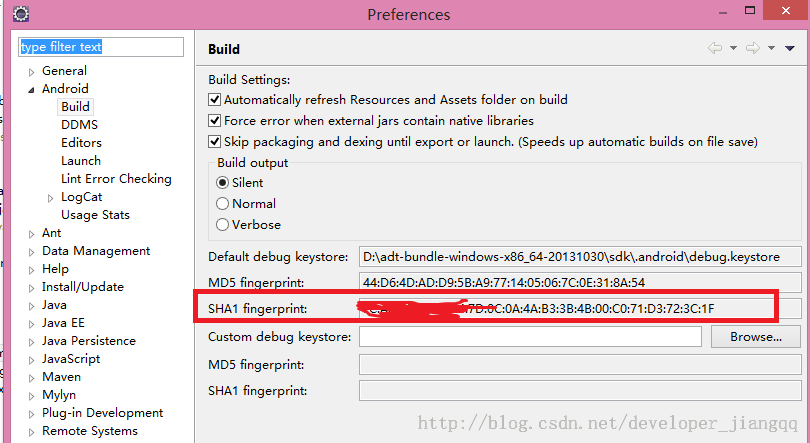Open the back history dropdown arrow
The width and height of the screenshot is (810, 443).
(x=733, y=48)
